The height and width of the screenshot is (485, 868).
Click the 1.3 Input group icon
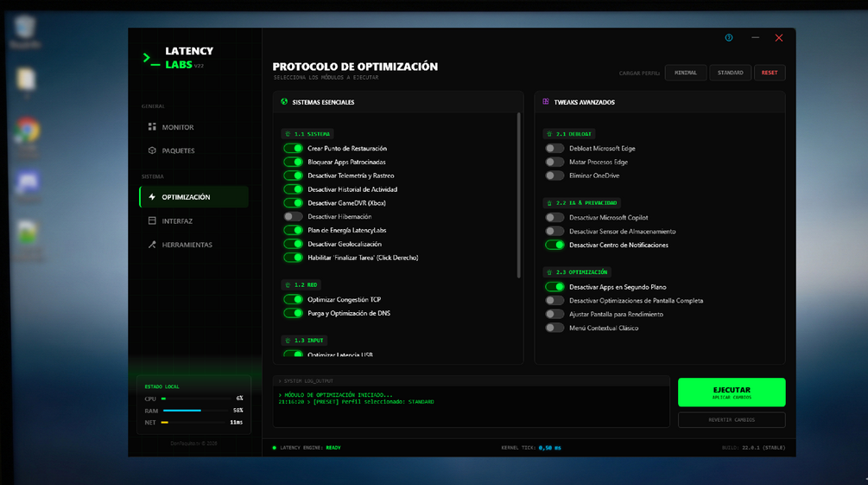[288, 341]
